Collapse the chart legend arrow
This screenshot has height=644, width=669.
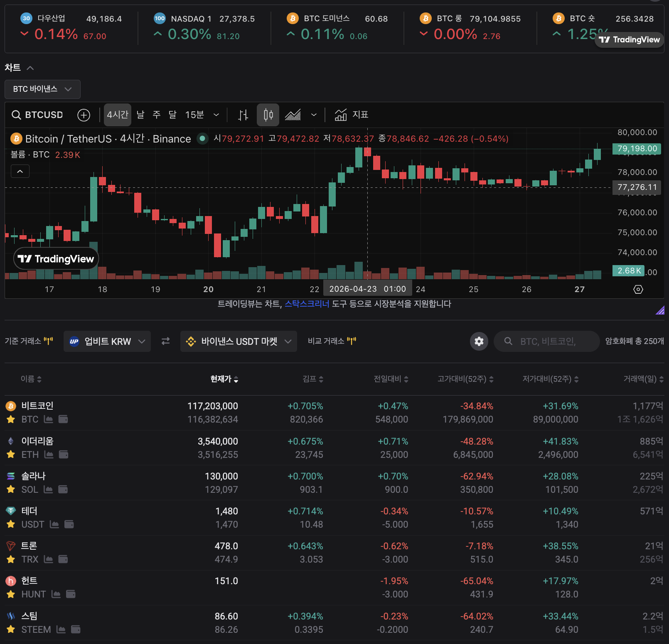(20, 171)
